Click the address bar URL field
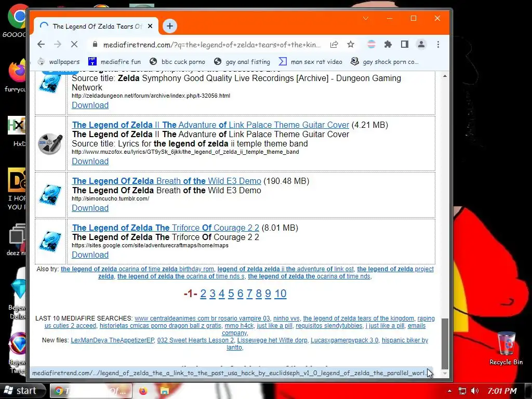Image resolution: width=532 pixels, height=399 pixels. pos(212,45)
